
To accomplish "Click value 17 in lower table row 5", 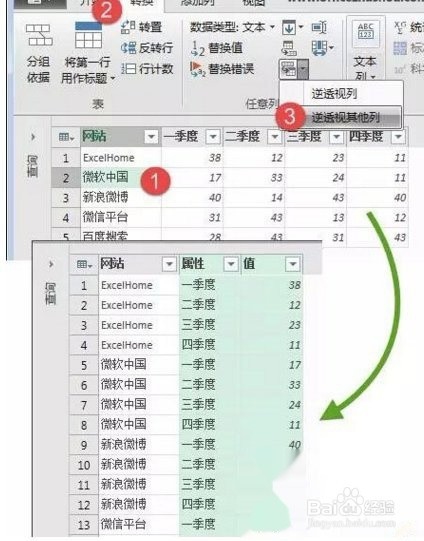I will (x=295, y=365).
